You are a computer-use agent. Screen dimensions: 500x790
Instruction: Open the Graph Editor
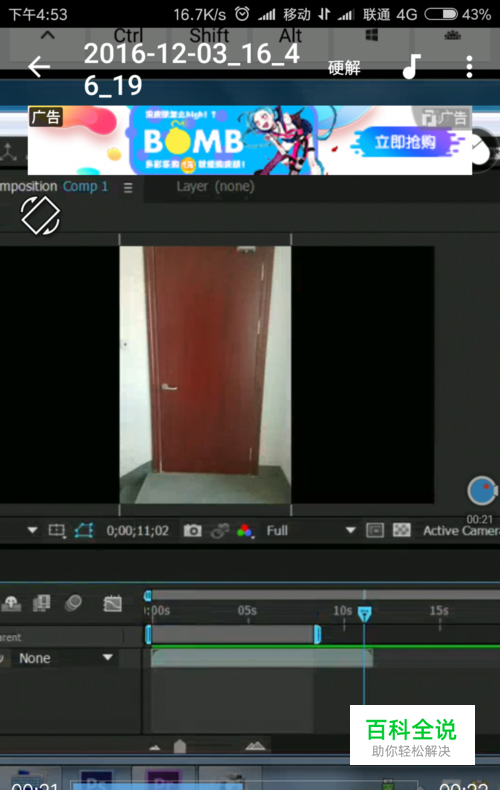click(x=112, y=603)
